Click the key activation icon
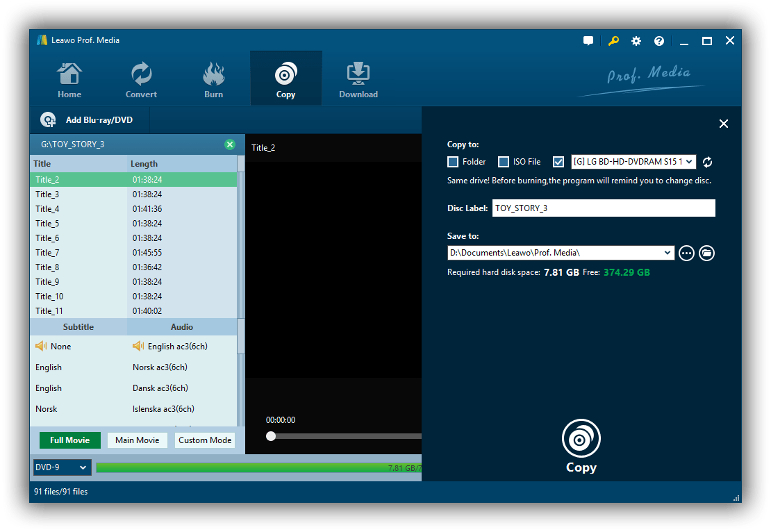Screen dimensions: 771x532 click(x=613, y=41)
